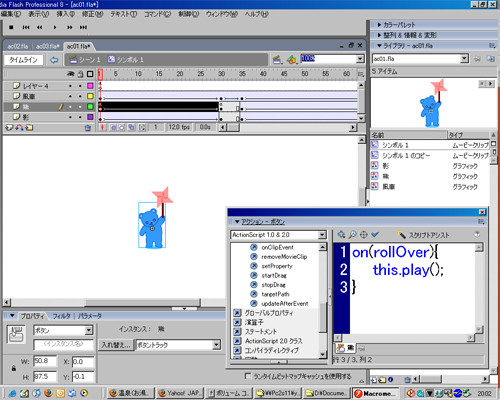The image size is (500, 400).
Task: Click lock all layers padlock icon
Action: pyautogui.click(x=80, y=74)
